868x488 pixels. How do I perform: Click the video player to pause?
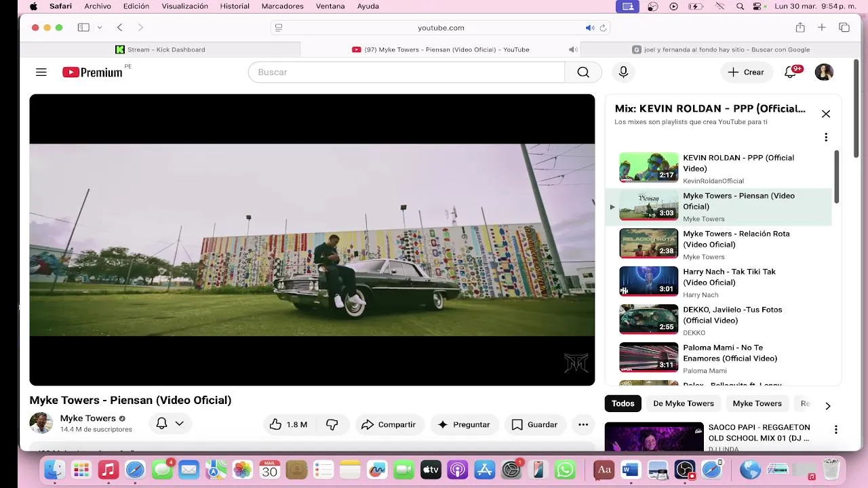[312, 239]
